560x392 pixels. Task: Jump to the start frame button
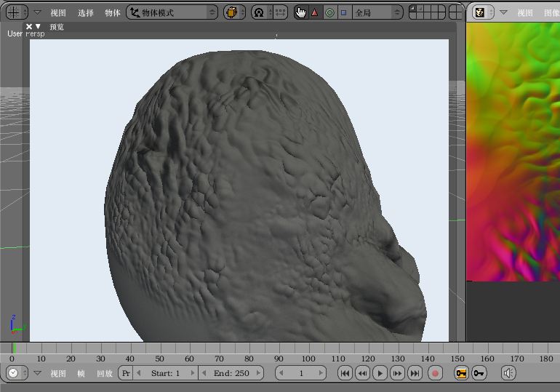(345, 373)
